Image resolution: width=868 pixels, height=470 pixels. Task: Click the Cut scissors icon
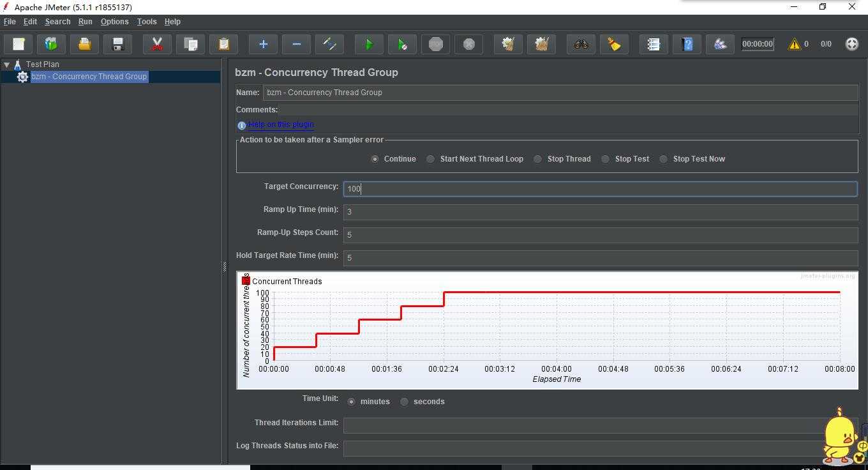click(x=157, y=44)
